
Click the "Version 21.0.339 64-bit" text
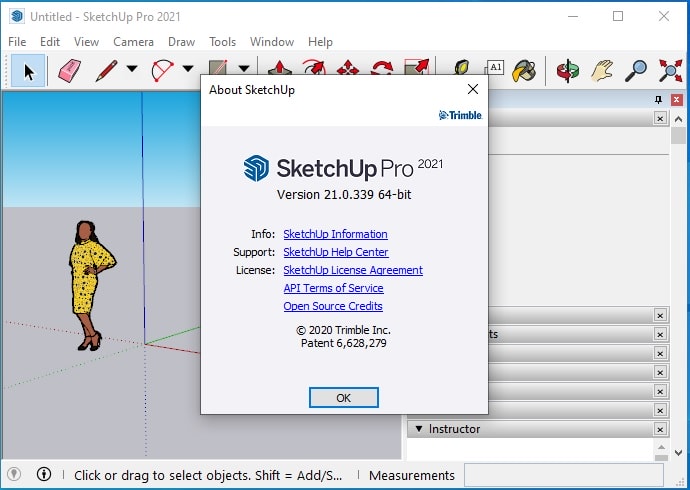click(344, 194)
